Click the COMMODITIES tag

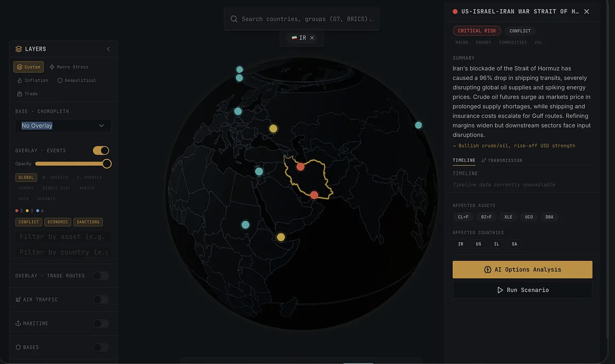513,43
